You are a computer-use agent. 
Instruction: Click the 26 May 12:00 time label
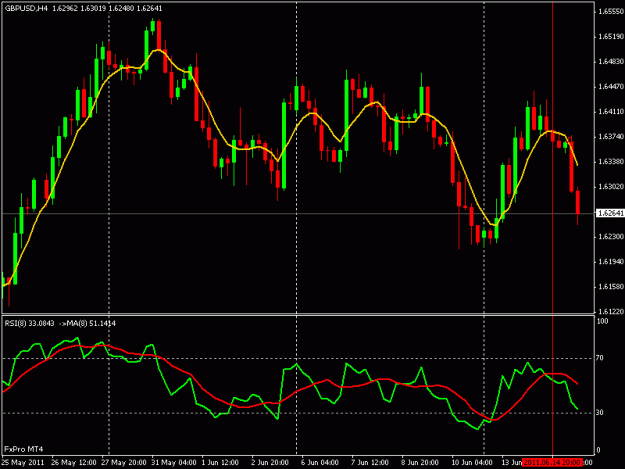(x=74, y=462)
